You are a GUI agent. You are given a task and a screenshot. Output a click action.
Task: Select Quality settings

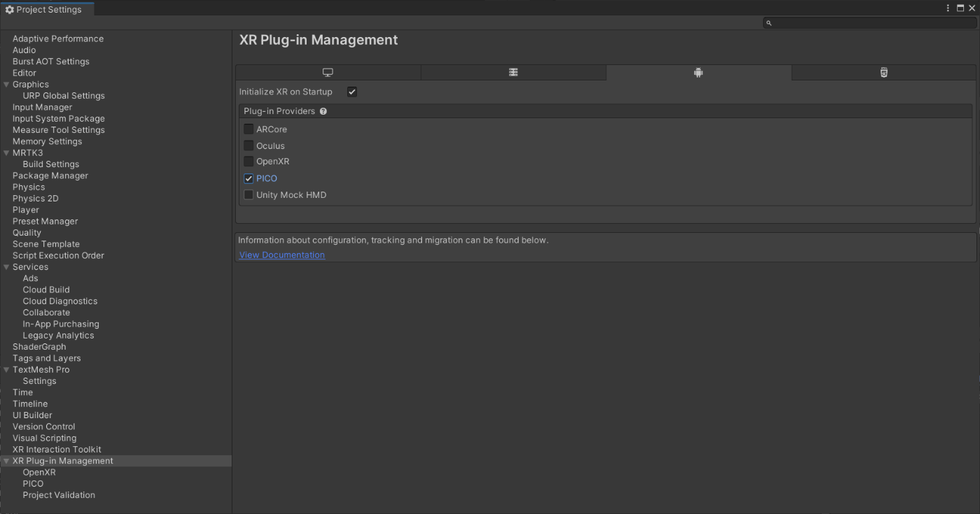[x=27, y=233]
